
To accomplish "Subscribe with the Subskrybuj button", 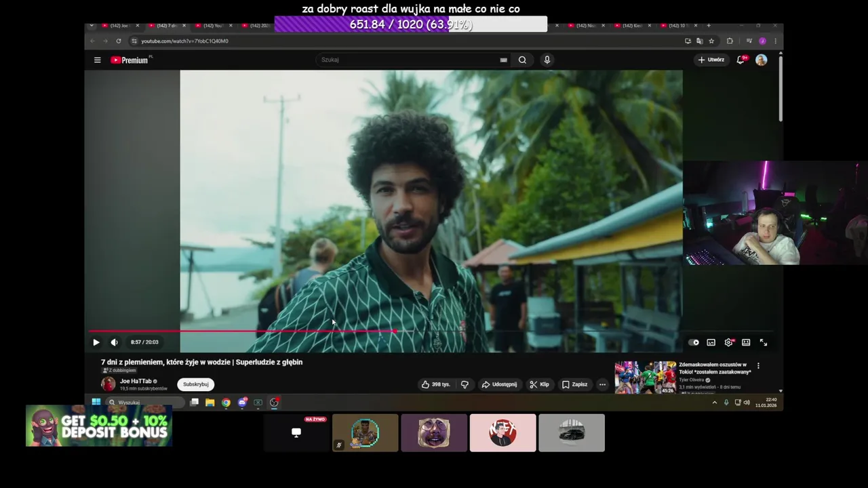I will click(x=195, y=384).
